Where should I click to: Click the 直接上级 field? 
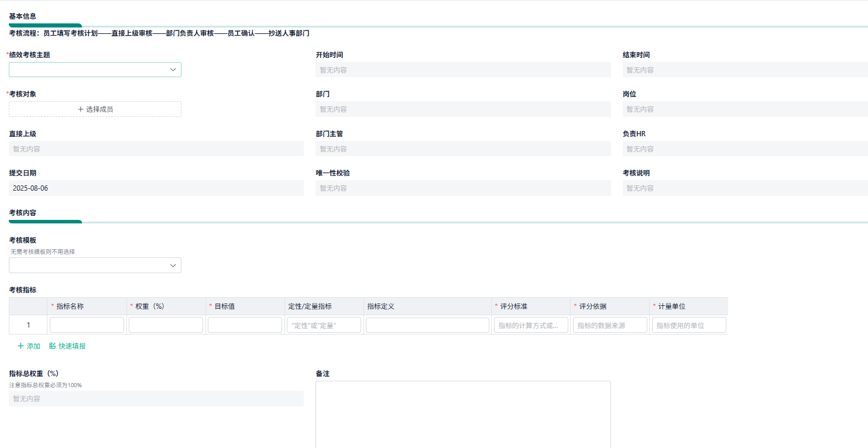(x=156, y=149)
